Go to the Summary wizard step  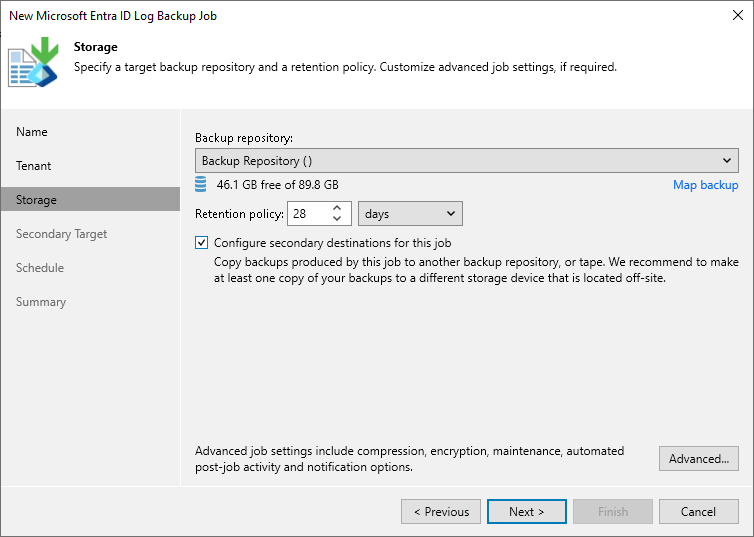point(41,302)
